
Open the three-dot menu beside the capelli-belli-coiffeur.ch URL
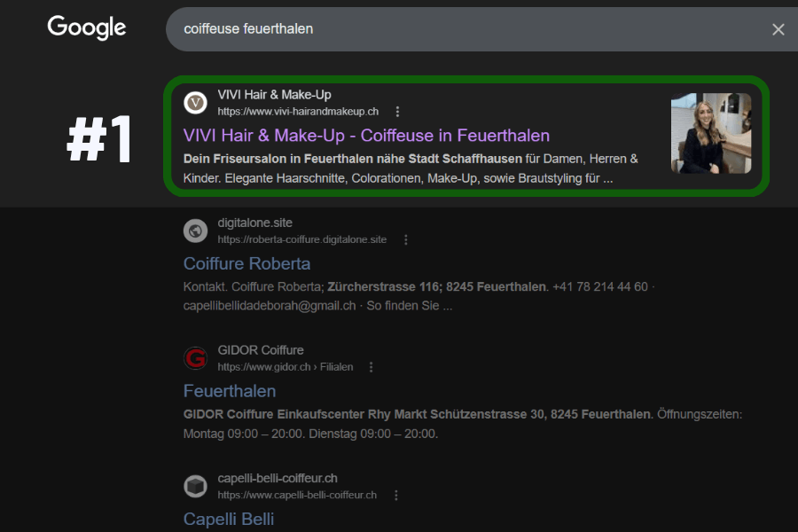click(396, 496)
